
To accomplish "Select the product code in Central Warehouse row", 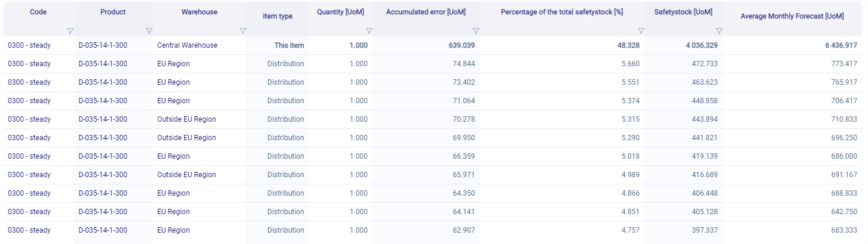I will pos(103,45).
